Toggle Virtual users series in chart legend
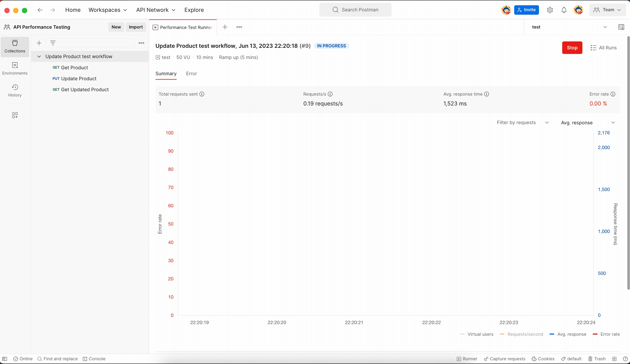Viewport: 630px width, 364px height. (476, 334)
